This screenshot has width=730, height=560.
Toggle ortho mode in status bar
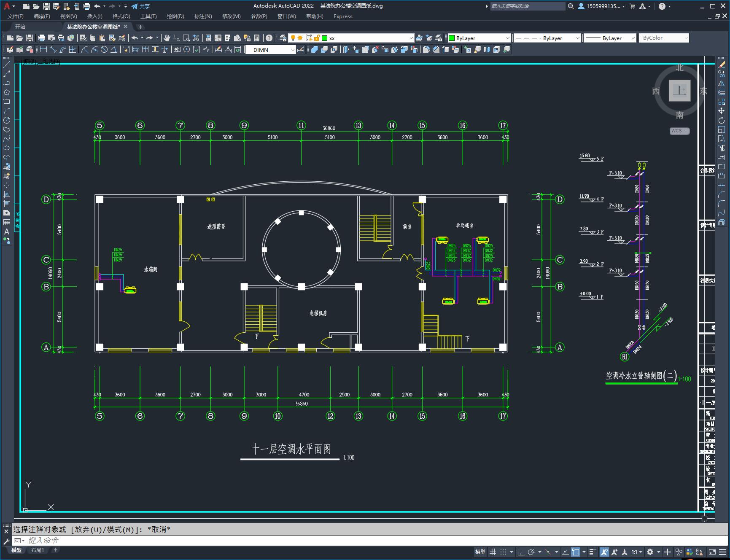click(521, 552)
